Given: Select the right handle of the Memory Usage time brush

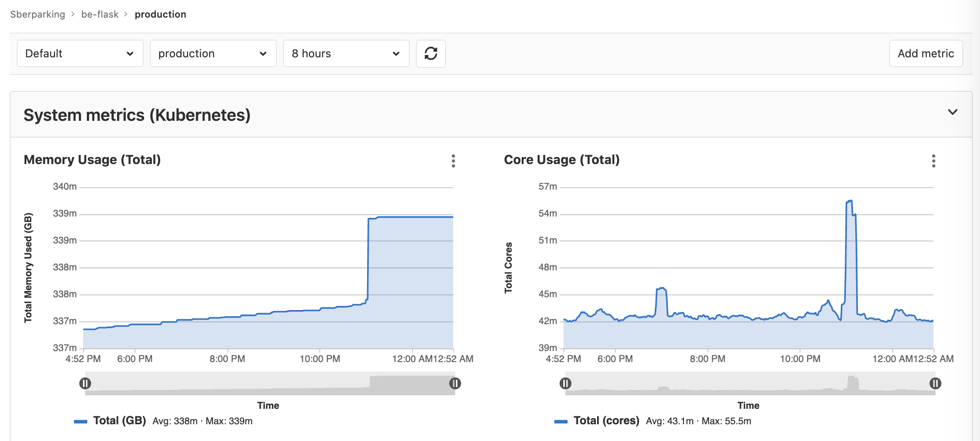Looking at the screenshot, I should coord(455,384).
